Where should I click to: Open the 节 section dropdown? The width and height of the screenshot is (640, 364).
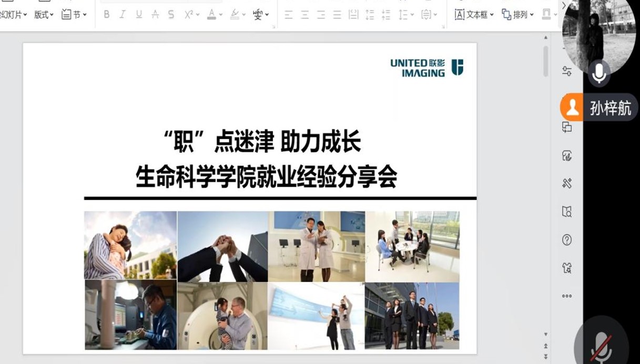pos(74,15)
